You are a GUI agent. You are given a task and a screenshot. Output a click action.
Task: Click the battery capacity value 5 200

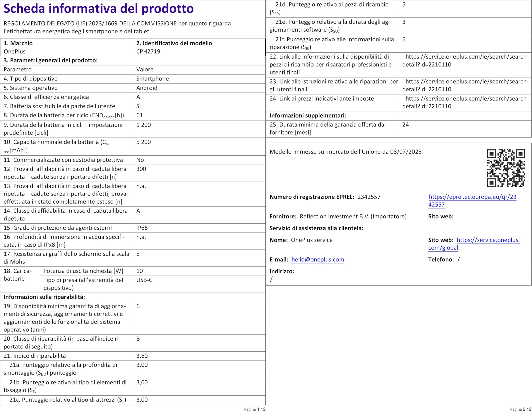click(x=143, y=142)
